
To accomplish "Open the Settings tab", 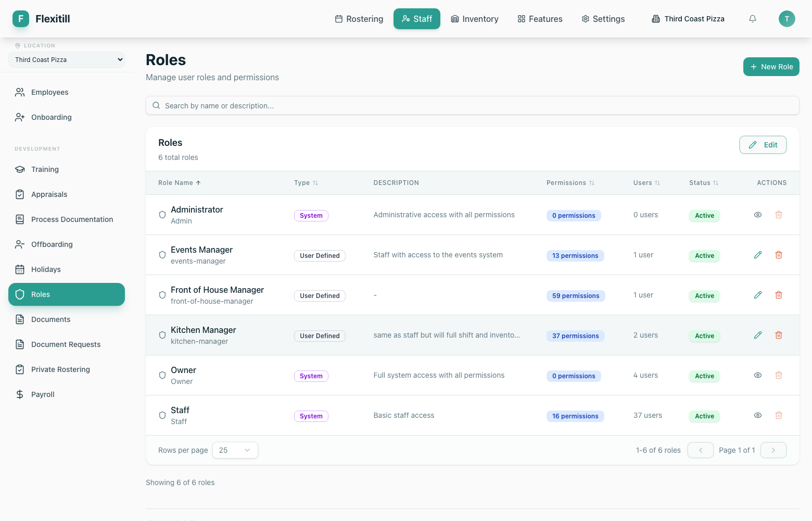I will [x=603, y=19].
